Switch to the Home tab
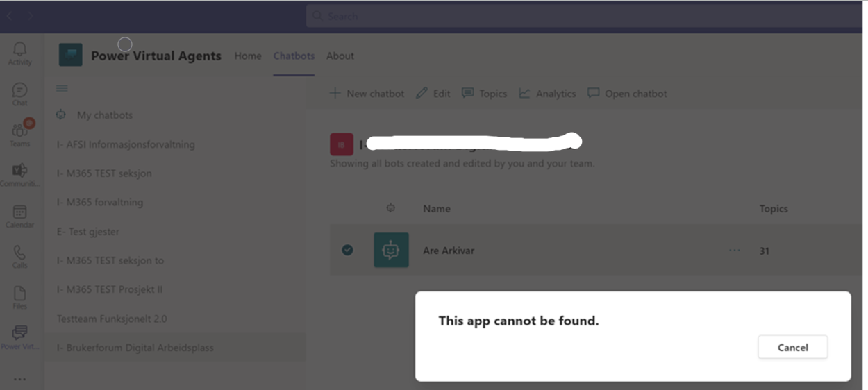 tap(248, 56)
